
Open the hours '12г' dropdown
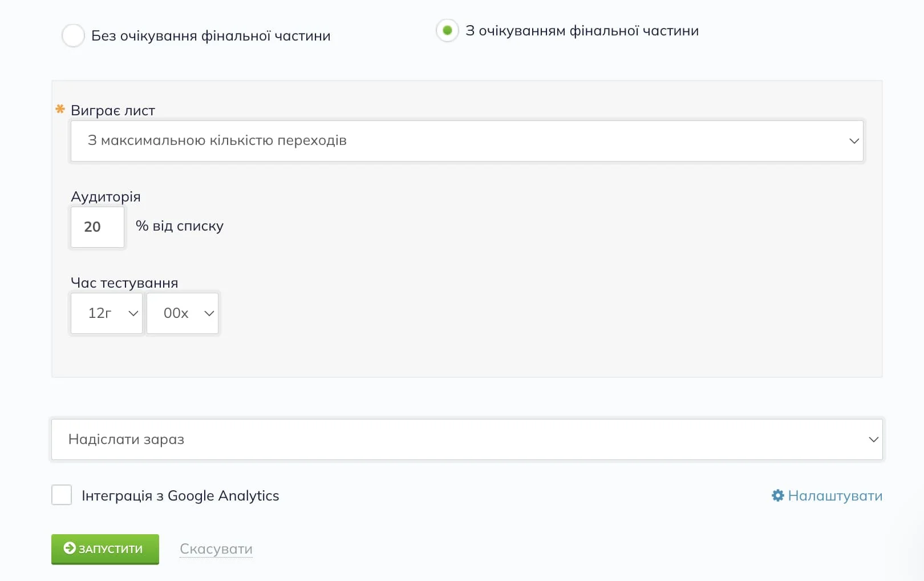pyautogui.click(x=107, y=313)
